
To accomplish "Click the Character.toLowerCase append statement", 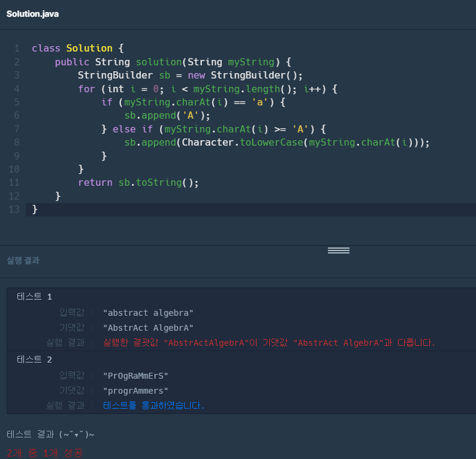I will (x=277, y=142).
